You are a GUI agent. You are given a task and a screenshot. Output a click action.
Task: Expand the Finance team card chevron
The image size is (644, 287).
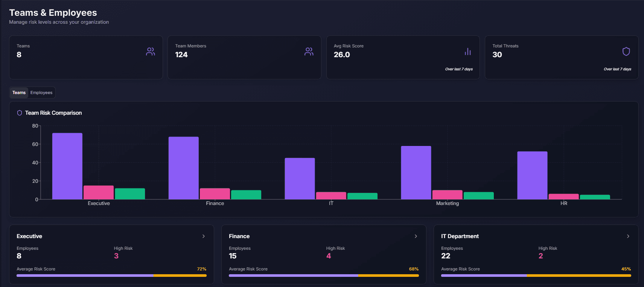coord(416,236)
